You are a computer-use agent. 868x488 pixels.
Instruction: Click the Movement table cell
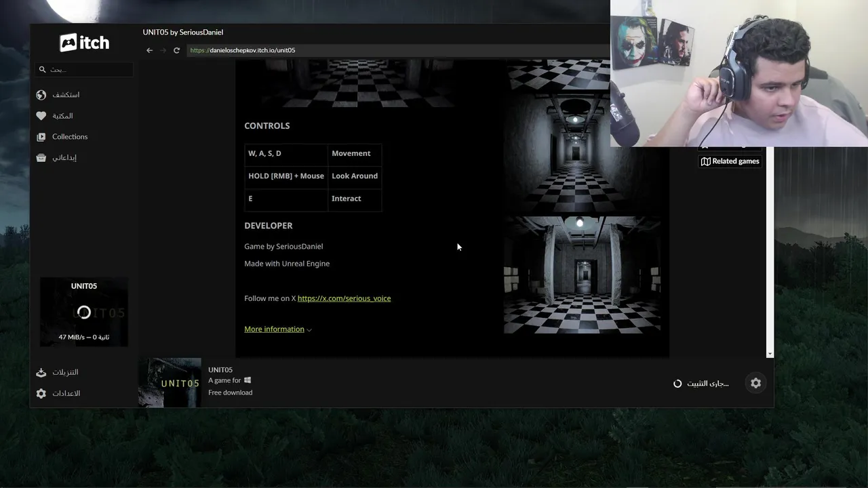tap(355, 154)
